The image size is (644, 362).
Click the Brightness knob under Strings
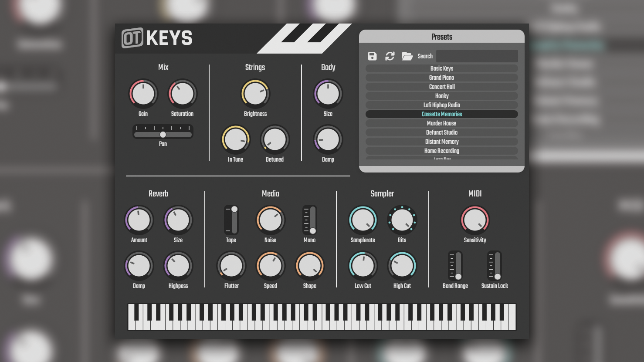point(255,93)
